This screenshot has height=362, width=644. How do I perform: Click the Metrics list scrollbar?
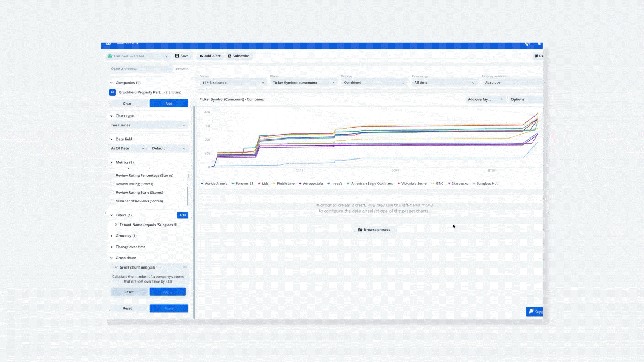(x=187, y=196)
